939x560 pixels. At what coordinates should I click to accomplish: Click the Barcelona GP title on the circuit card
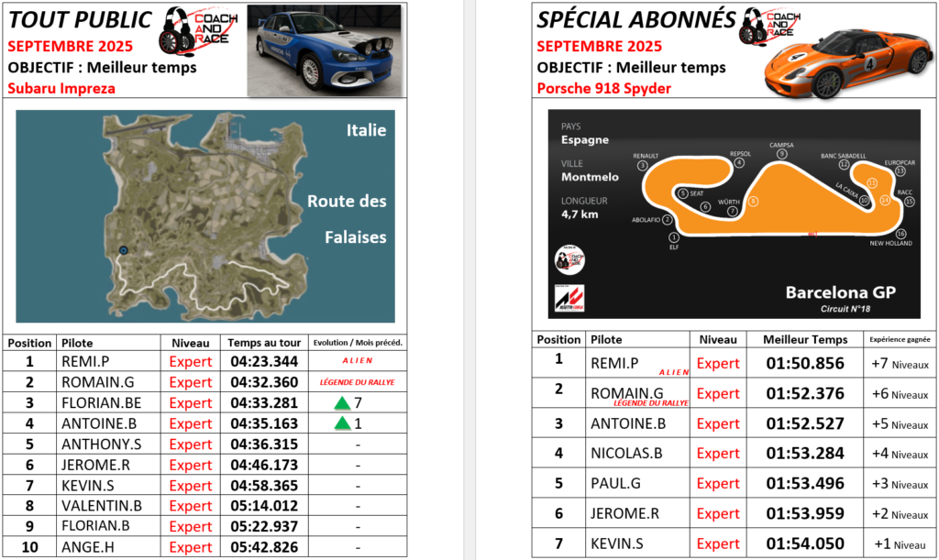pyautogui.click(x=839, y=291)
